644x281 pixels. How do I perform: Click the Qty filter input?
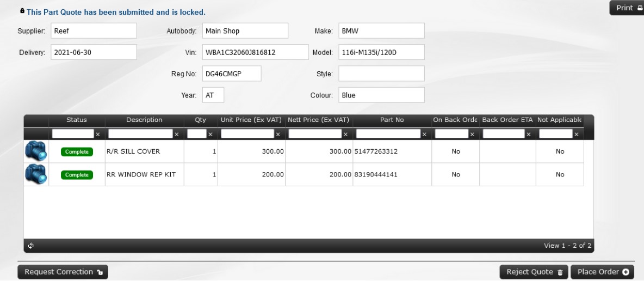(197, 134)
